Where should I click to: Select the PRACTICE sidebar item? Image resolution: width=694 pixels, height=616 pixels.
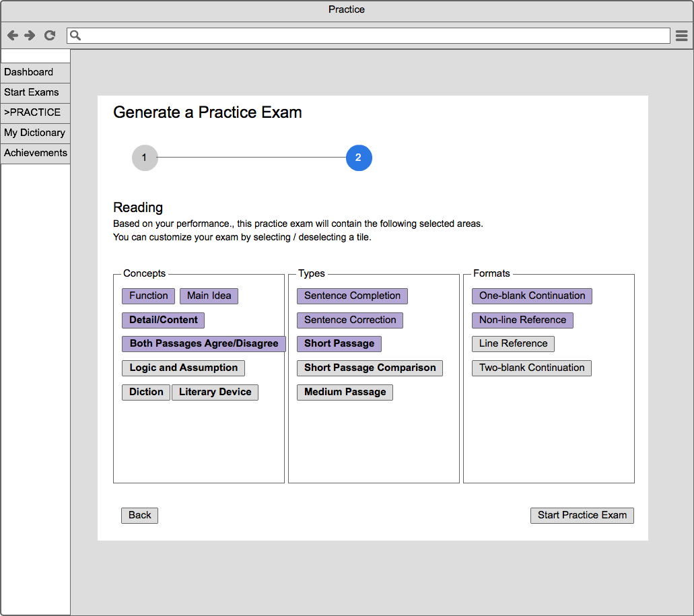pos(36,113)
